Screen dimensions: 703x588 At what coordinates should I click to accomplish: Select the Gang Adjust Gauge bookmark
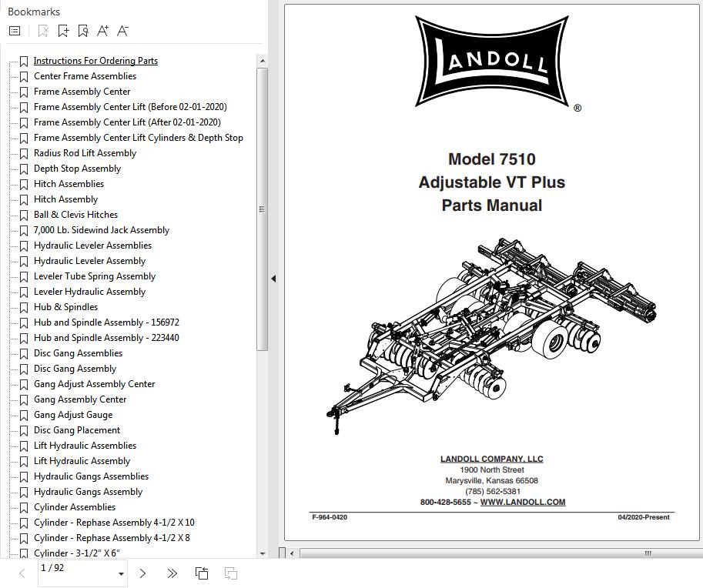pos(73,415)
